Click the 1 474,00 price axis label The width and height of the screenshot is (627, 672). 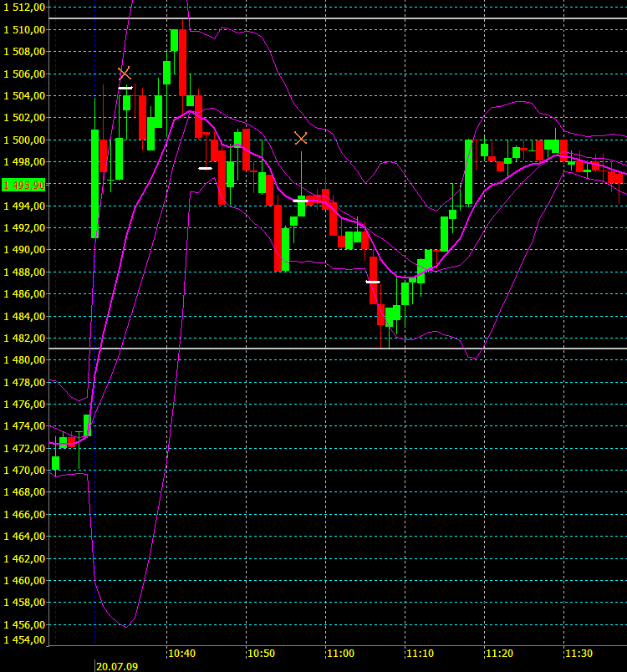tap(24, 426)
